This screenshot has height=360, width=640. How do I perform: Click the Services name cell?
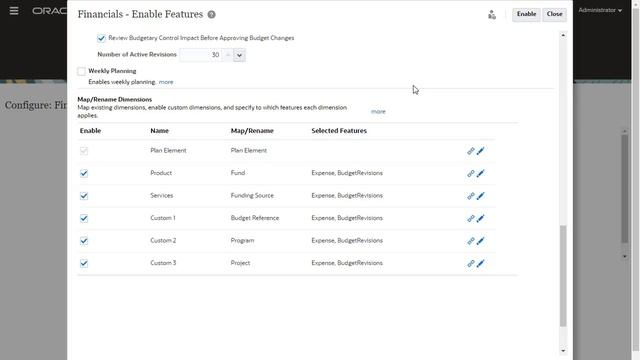click(x=162, y=196)
